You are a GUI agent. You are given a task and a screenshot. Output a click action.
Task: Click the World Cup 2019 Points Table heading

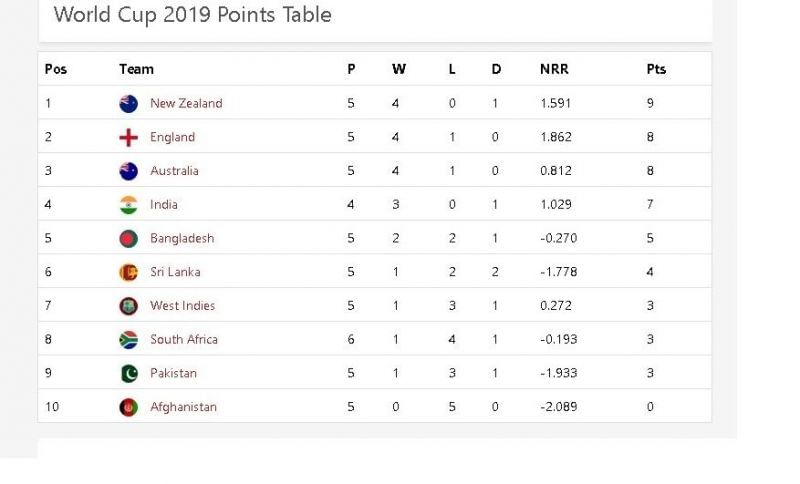(x=192, y=15)
